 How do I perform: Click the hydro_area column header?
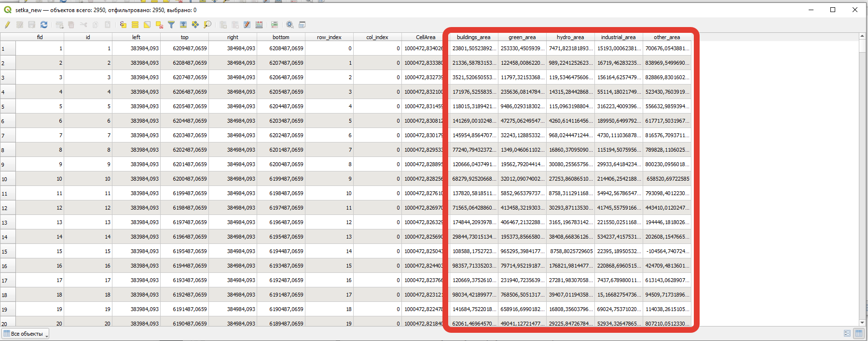pyautogui.click(x=570, y=37)
